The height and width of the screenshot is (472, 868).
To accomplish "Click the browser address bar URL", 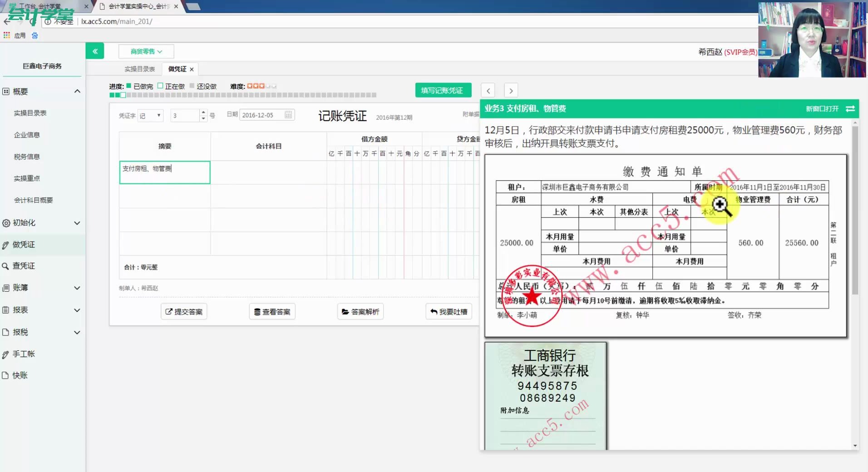I will coord(117,21).
